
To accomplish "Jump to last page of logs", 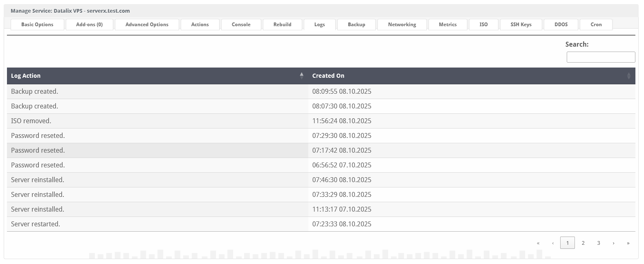I will pyautogui.click(x=628, y=243).
